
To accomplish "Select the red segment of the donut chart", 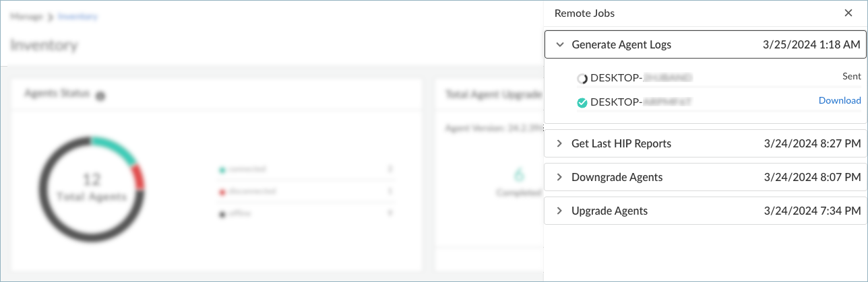I will pyautogui.click(x=139, y=177).
